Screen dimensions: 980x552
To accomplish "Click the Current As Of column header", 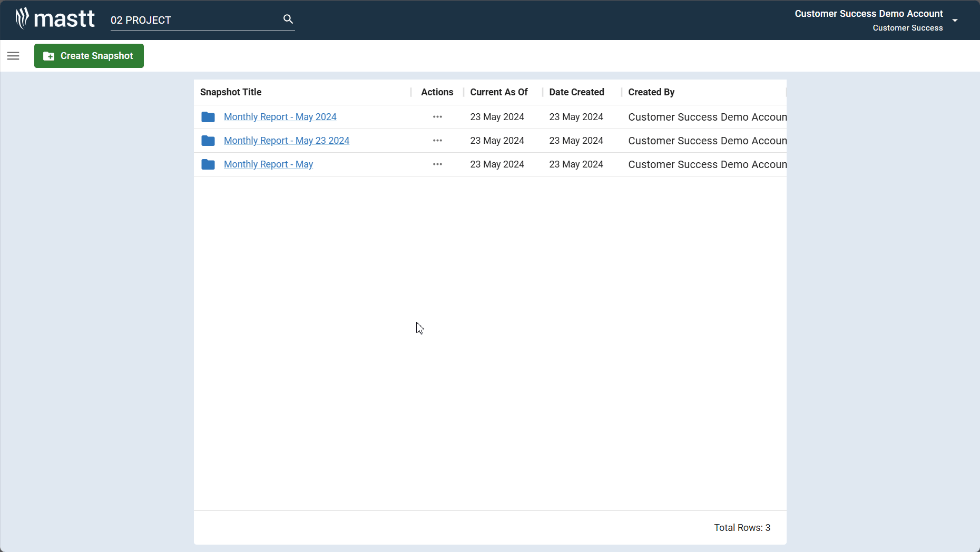I will [x=499, y=92].
